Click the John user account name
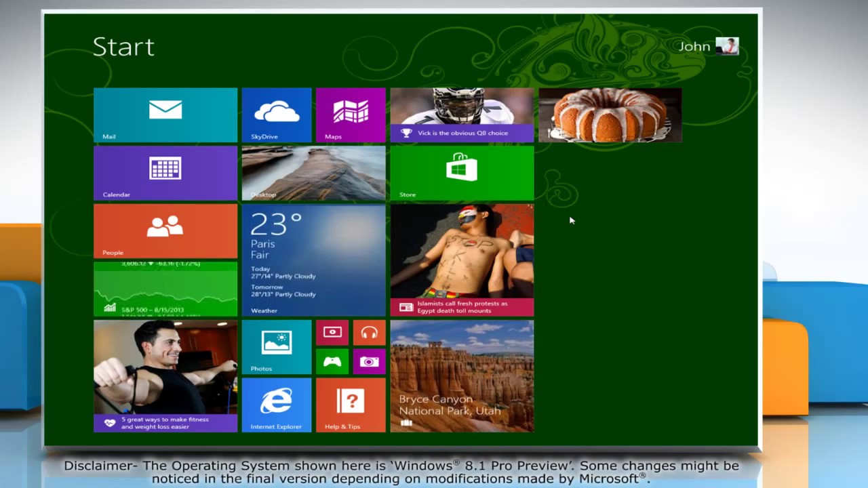This screenshot has width=868, height=488. tap(694, 46)
